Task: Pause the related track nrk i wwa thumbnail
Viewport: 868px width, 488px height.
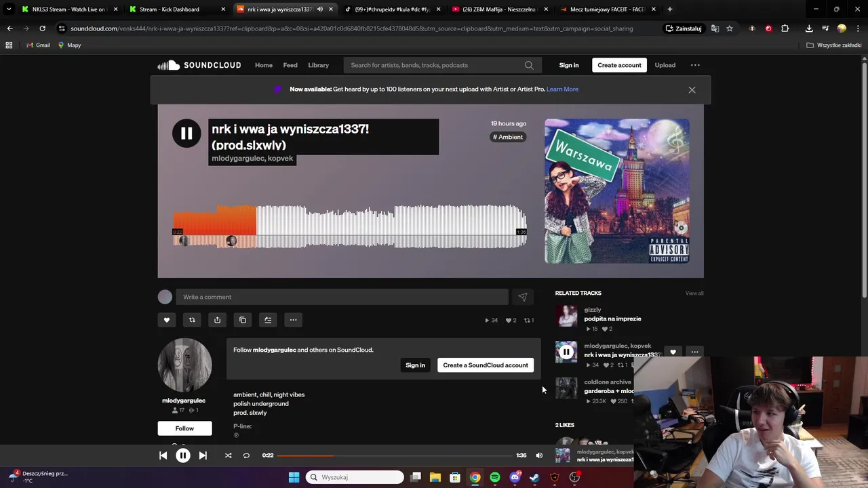Action: click(566, 352)
